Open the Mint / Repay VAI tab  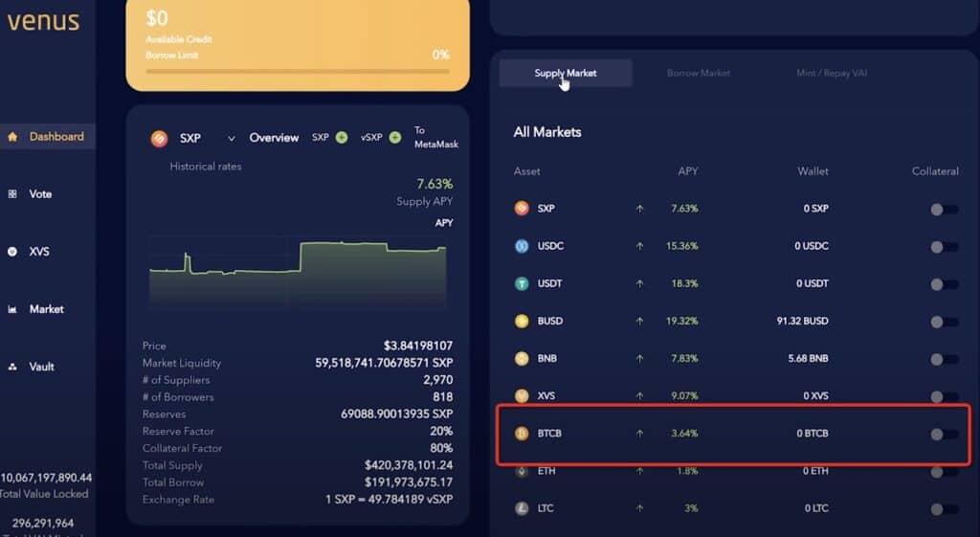pos(832,73)
